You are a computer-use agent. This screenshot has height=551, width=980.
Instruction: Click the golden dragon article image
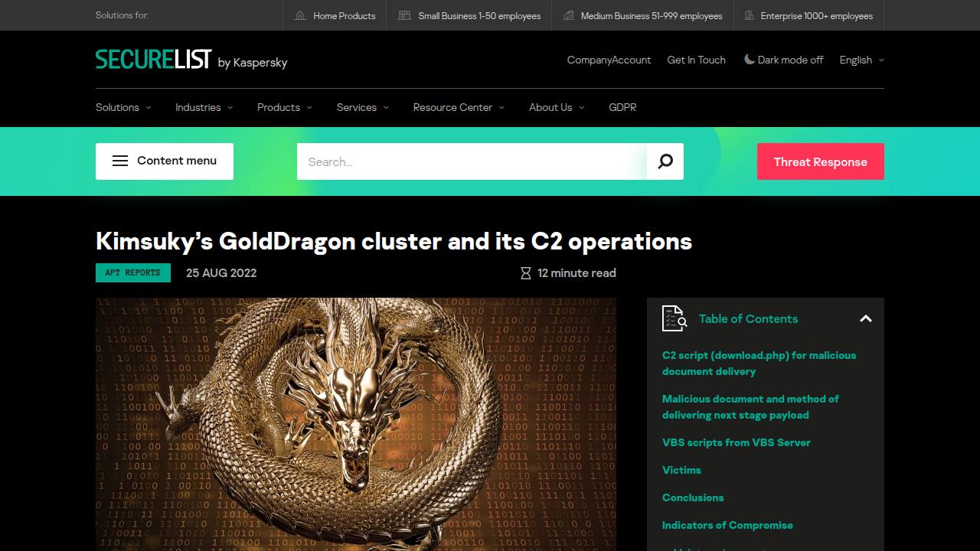point(356,424)
